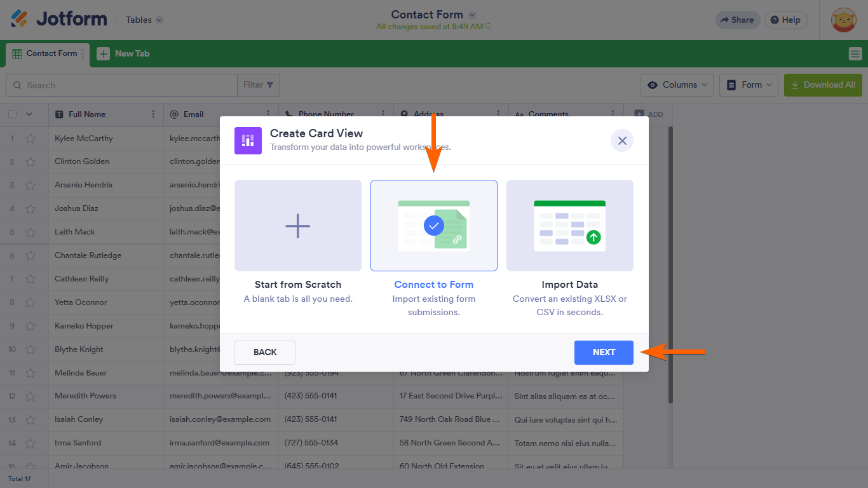The height and width of the screenshot is (488, 868).
Task: Star the Meredith Powers row
Action: (30, 396)
